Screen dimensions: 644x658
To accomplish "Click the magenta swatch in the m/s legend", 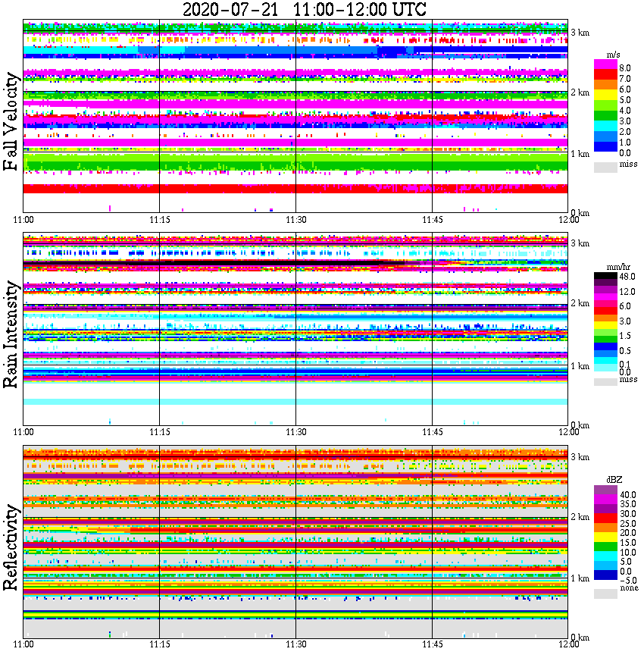I will point(606,64).
